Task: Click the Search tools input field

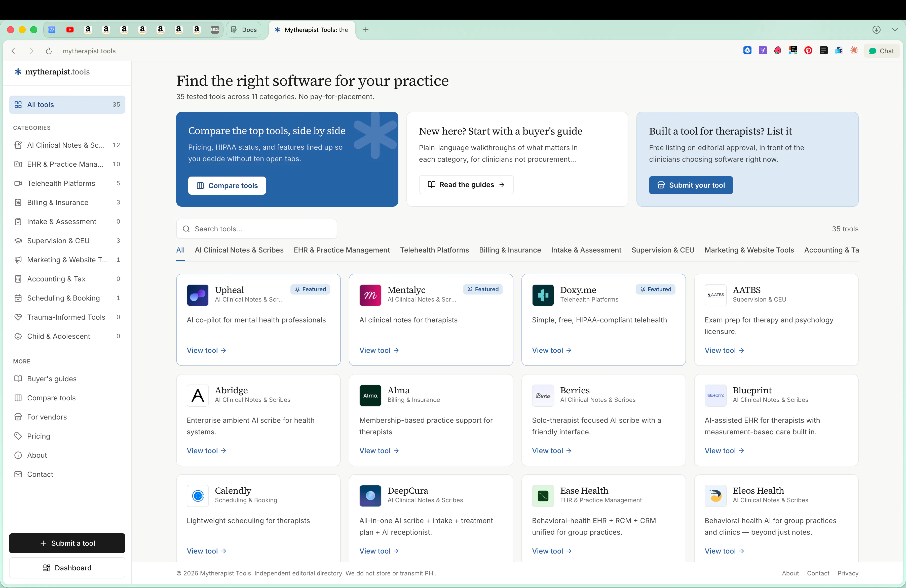Action: tap(256, 229)
